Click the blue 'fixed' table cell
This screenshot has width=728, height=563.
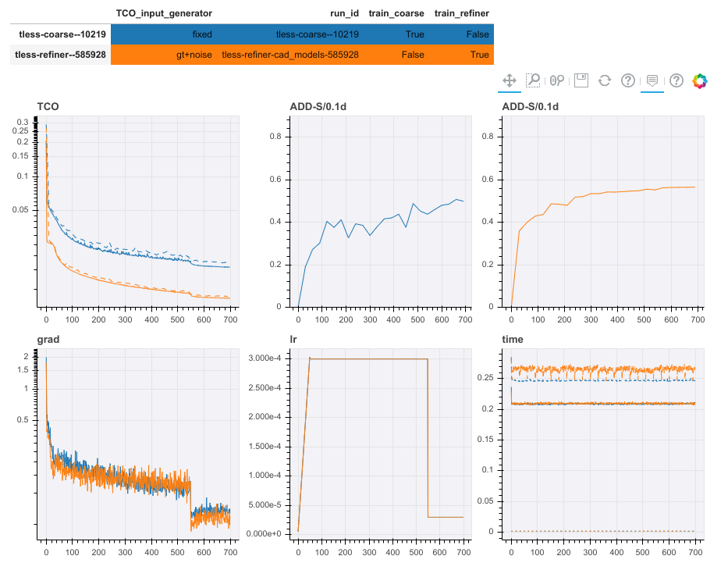pyautogui.click(x=201, y=34)
